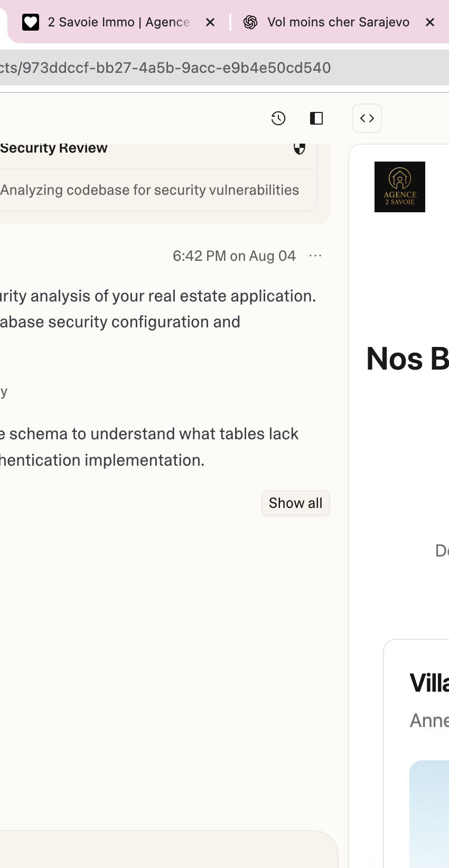This screenshot has height=868, width=449.
Task: Click the Show all button
Action: [x=296, y=503]
